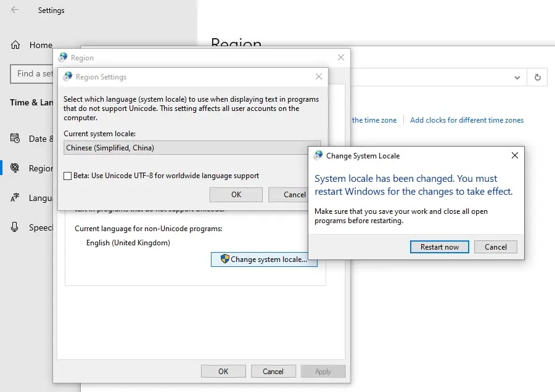Click Change system locale button
This screenshot has width=555, height=392.
coord(264,259)
